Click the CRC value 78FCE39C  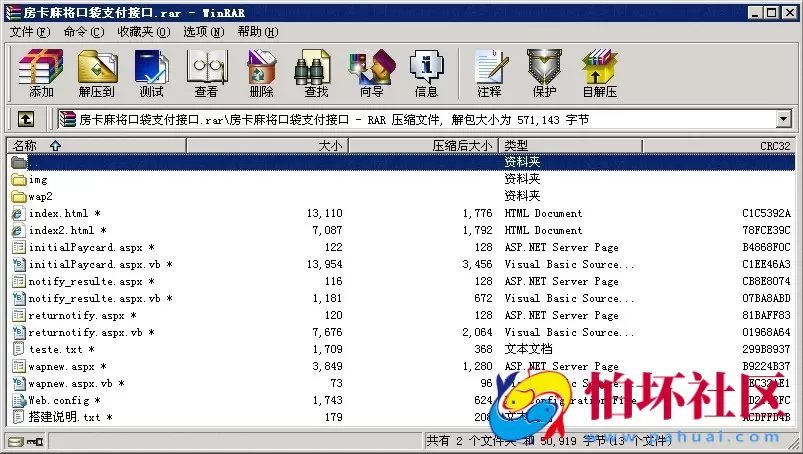pyautogui.click(x=767, y=230)
